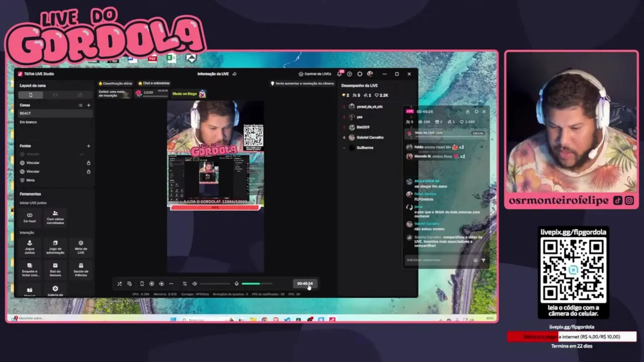Open the Jogue Juntos interaction
The image size is (644, 362).
30,246
